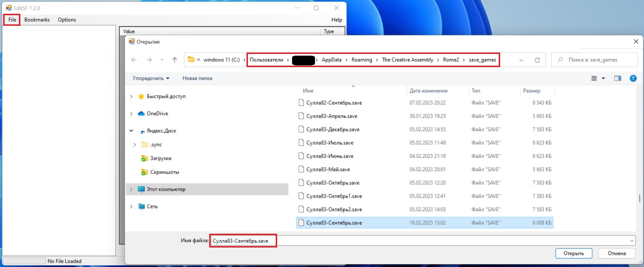The image size is (644, 267).
Task: Click the Отмена button
Action: 616,253
